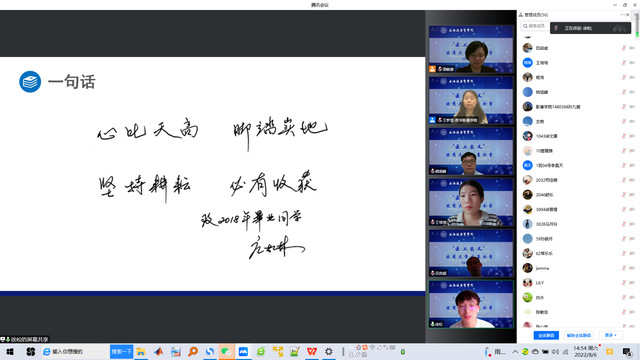Screen dimensions: 640x360
Task: Select the top participant video thumbnail
Action: 471,49
